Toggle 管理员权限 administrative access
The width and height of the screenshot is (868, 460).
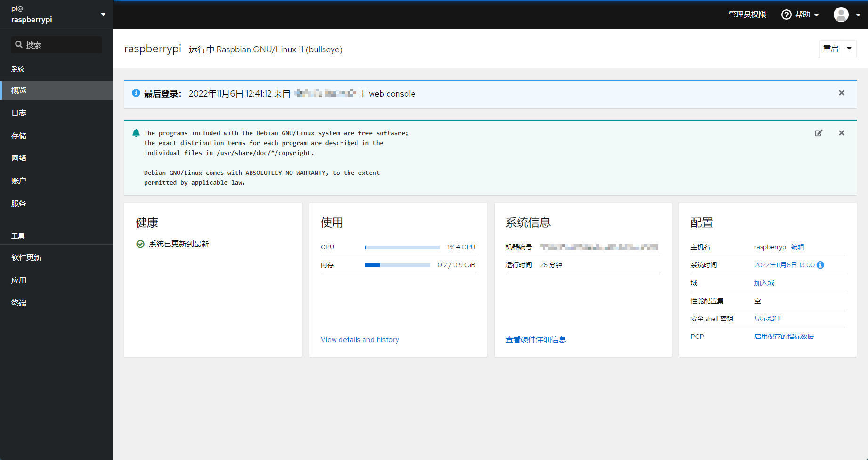(747, 15)
